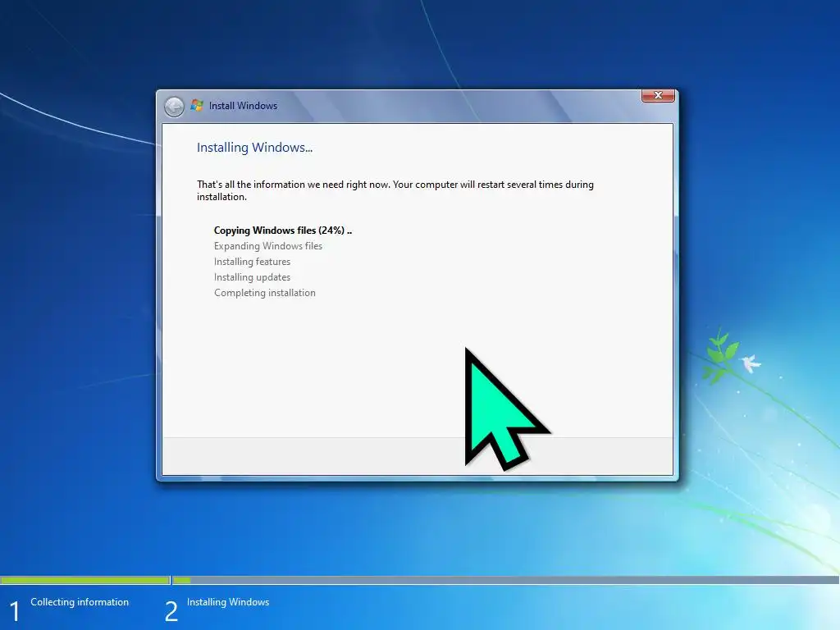Click the 'Install Windows' title text
The width and height of the screenshot is (840, 630).
(243, 106)
